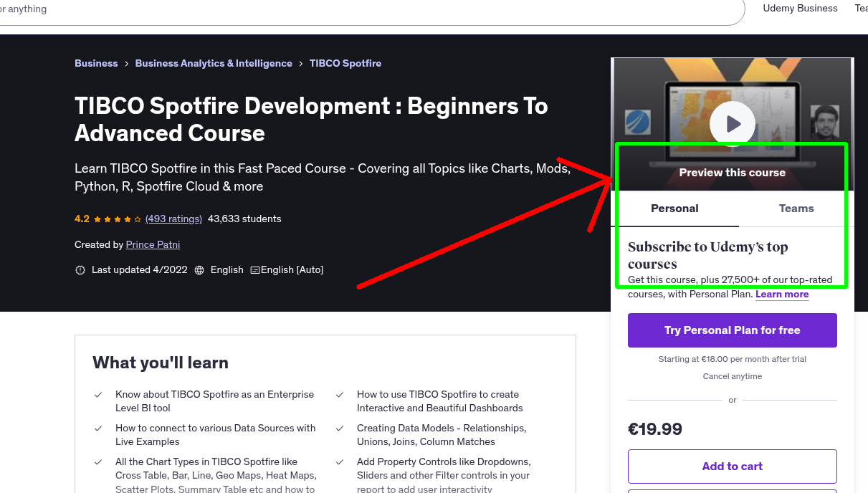Open Udemy Business from the top bar
Viewport: 868px width, 493px height.
(800, 9)
